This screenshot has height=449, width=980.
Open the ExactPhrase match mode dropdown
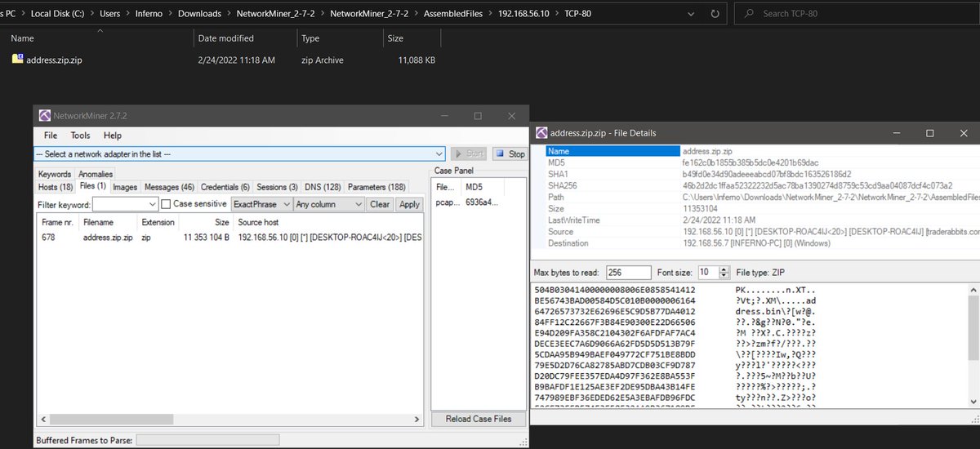(261, 204)
